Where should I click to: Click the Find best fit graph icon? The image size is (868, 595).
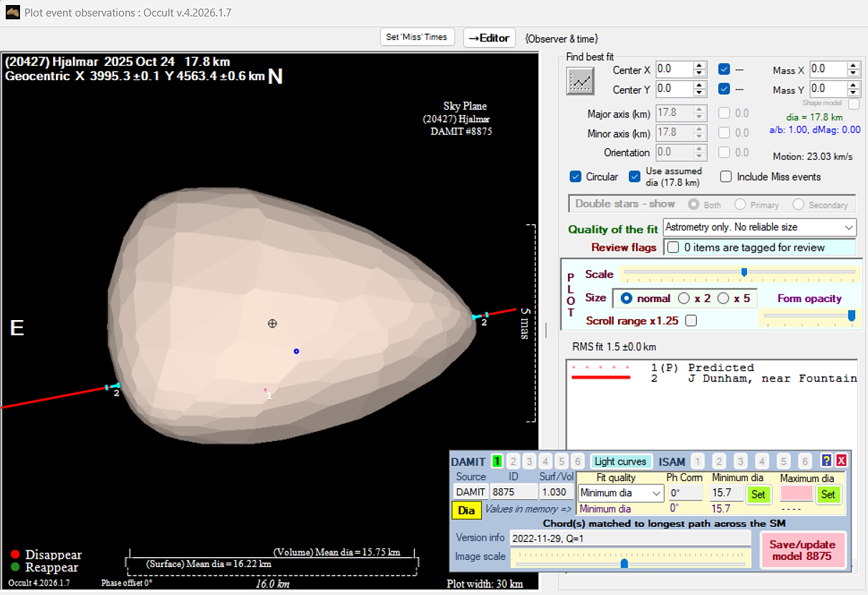point(581,81)
